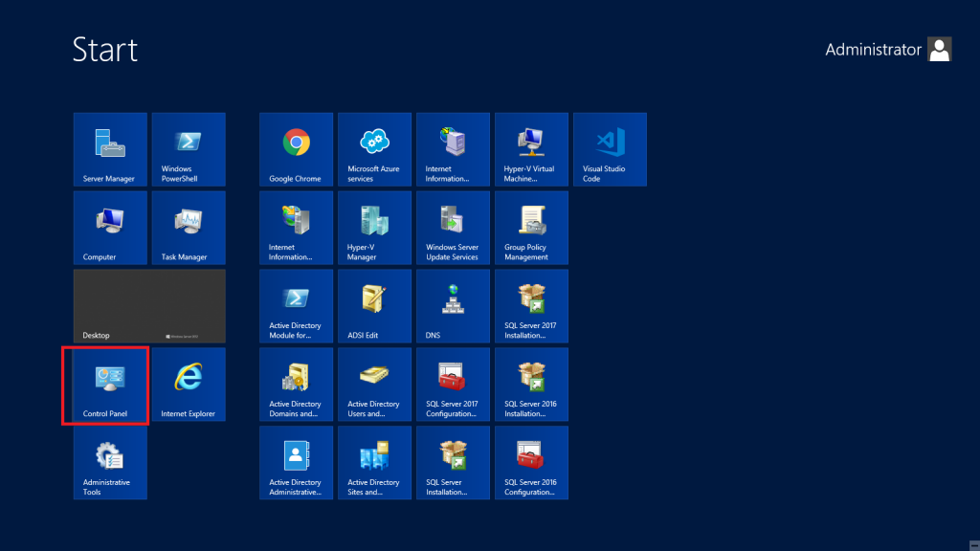Viewport: 980px width, 551px height.
Task: Open Windows Server Update Services
Action: pyautogui.click(x=453, y=228)
